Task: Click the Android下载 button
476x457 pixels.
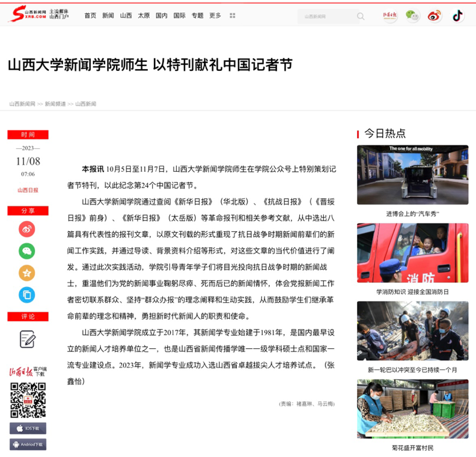Action: pos(28,445)
